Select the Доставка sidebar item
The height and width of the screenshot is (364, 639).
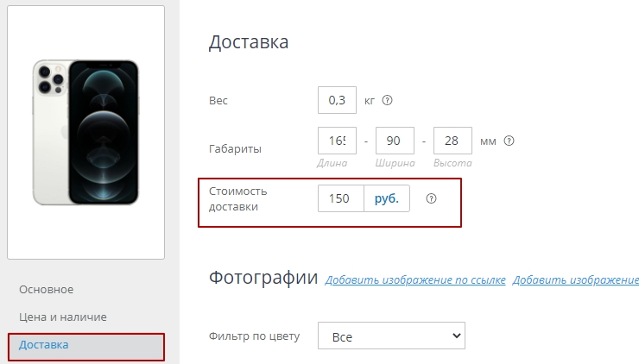[44, 345]
